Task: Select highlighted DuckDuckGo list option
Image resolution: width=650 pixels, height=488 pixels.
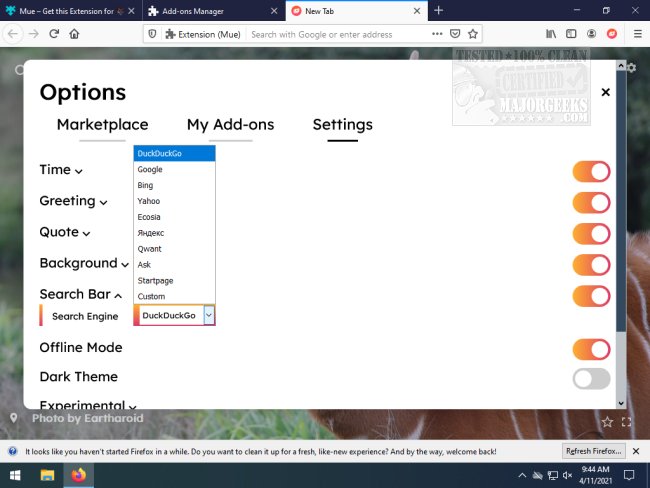Action: click(174, 153)
